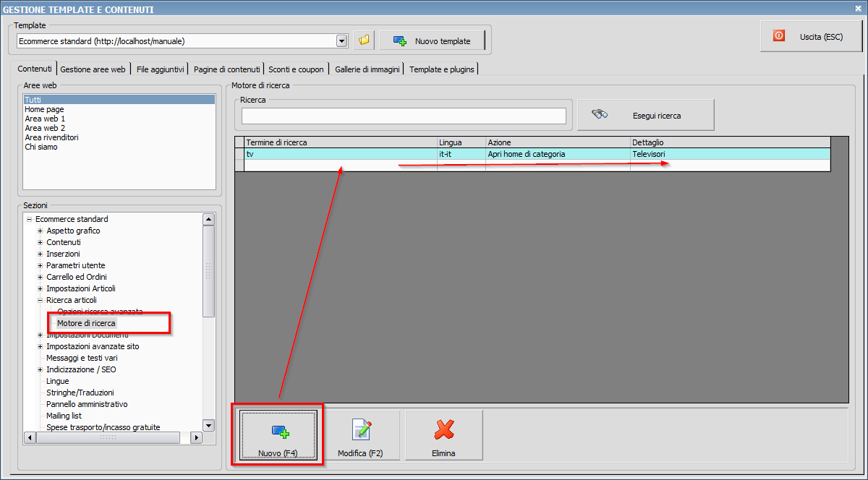Select Pannello amministrativo tree item
Viewport: 868px width, 480px height.
click(87, 404)
